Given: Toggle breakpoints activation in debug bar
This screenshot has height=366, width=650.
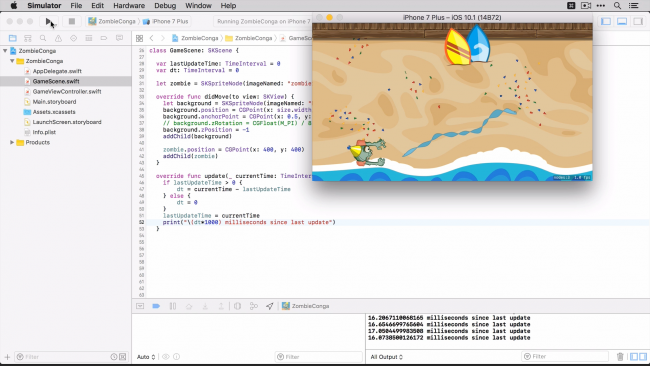Looking at the screenshot, I should pos(156,306).
